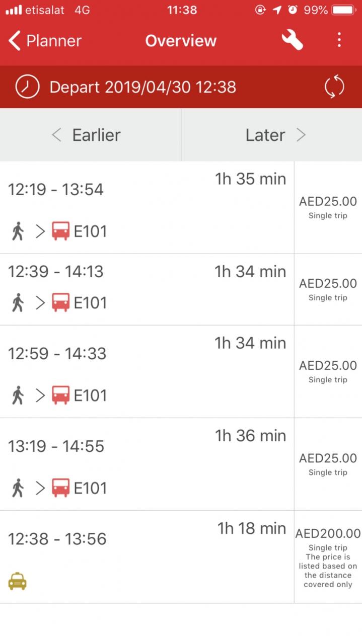The height and width of the screenshot is (644, 362).
Task: Go back to Planner
Action: pyautogui.click(x=45, y=40)
